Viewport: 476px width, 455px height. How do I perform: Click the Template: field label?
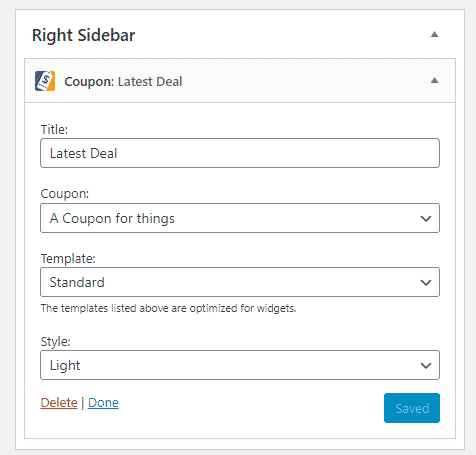68,259
